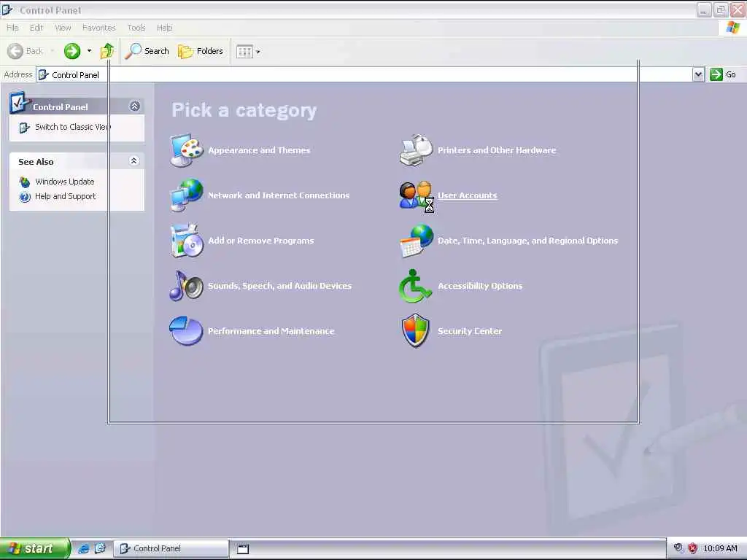747x560 pixels.
Task: Open the Tools menu
Action: click(136, 28)
